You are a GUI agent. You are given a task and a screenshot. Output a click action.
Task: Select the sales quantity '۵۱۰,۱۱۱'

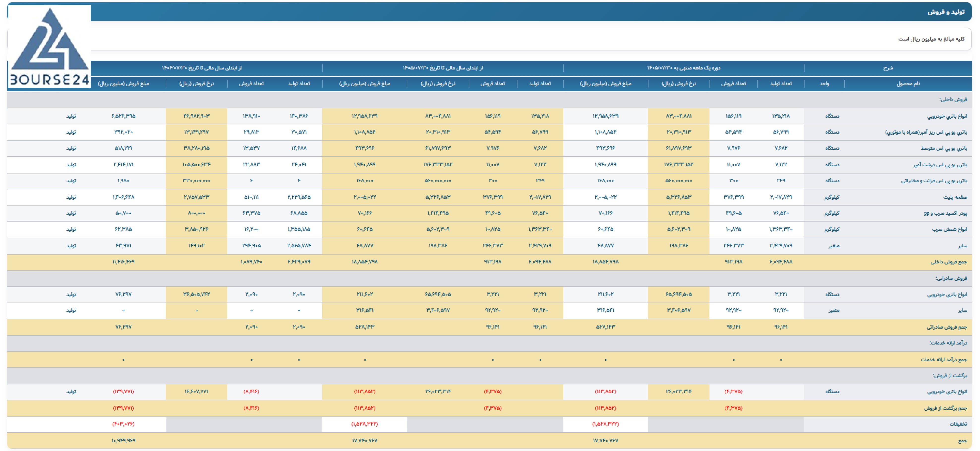251,197
